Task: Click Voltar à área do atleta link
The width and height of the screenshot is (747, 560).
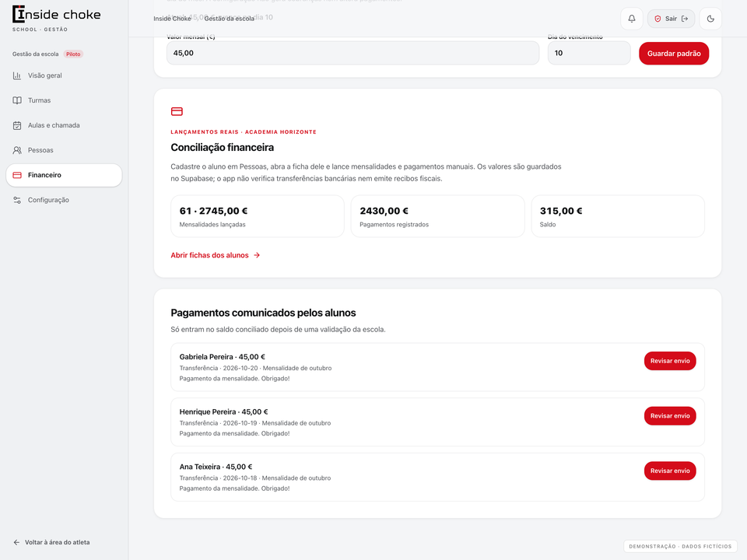Action: (x=51, y=542)
